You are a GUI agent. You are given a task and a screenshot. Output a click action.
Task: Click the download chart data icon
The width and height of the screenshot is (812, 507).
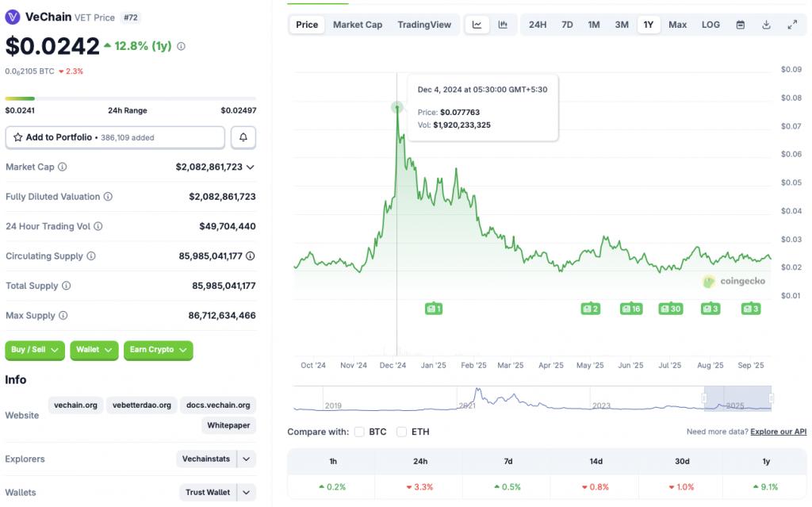[766, 25]
